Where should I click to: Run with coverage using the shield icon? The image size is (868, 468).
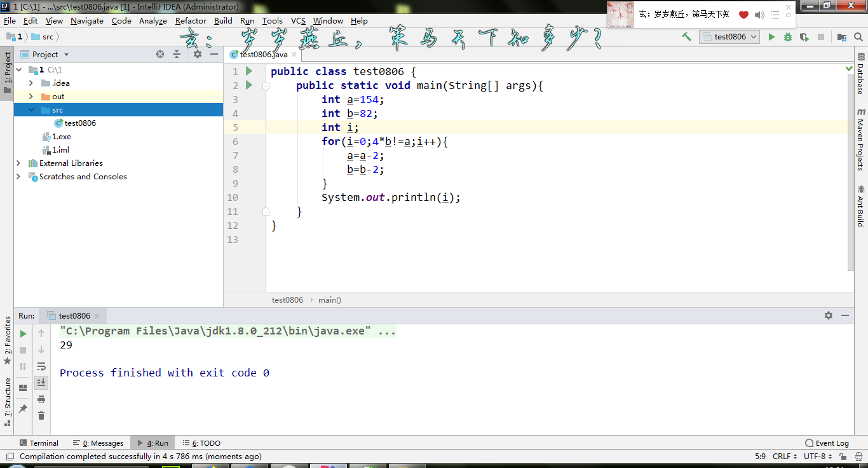pyautogui.click(x=804, y=37)
